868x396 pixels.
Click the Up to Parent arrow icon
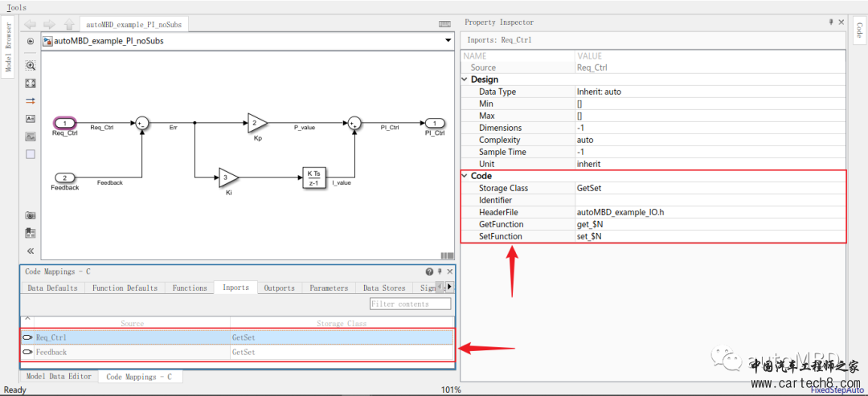[x=68, y=24]
